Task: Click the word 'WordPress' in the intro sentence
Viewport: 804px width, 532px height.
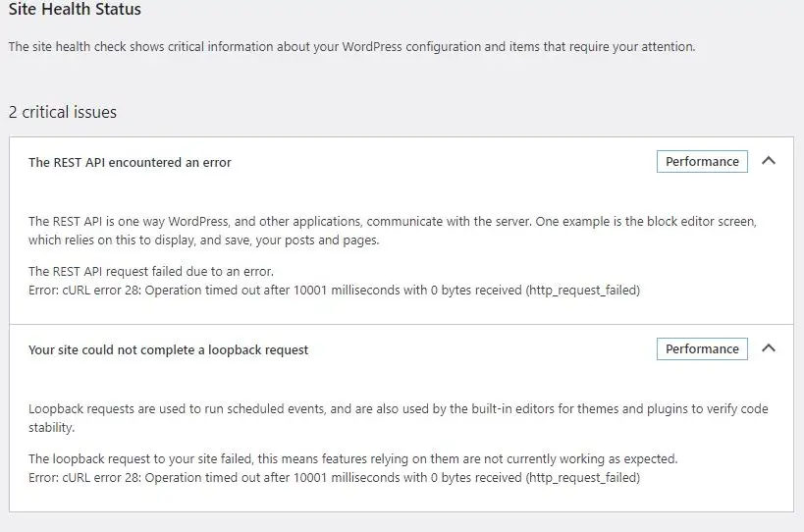Action: click(x=372, y=47)
